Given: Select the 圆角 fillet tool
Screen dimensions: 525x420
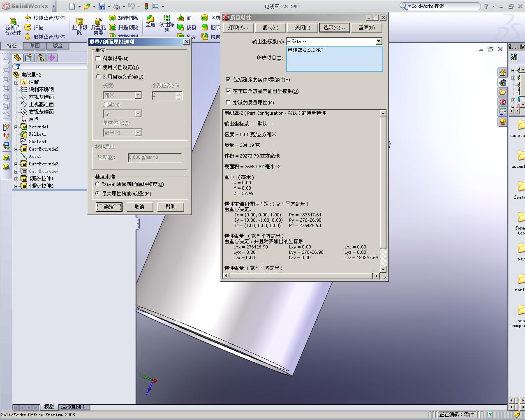Looking at the screenshot, I should pos(150,21).
